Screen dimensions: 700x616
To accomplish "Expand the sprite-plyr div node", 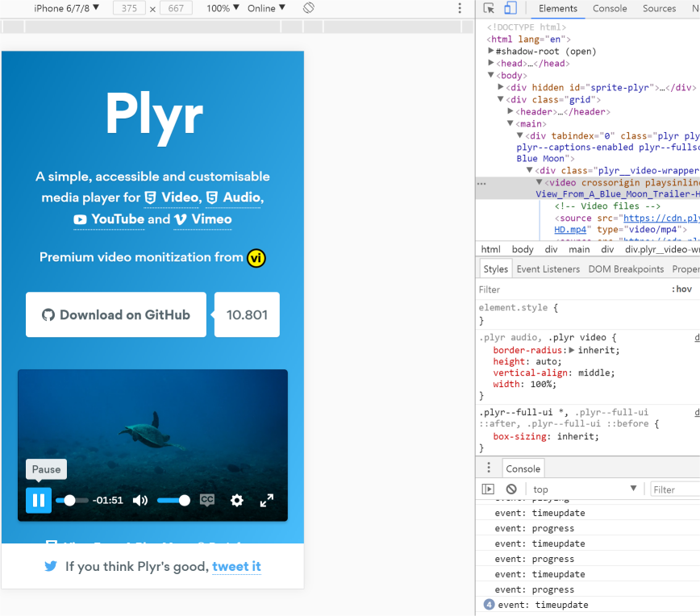I will [501, 87].
